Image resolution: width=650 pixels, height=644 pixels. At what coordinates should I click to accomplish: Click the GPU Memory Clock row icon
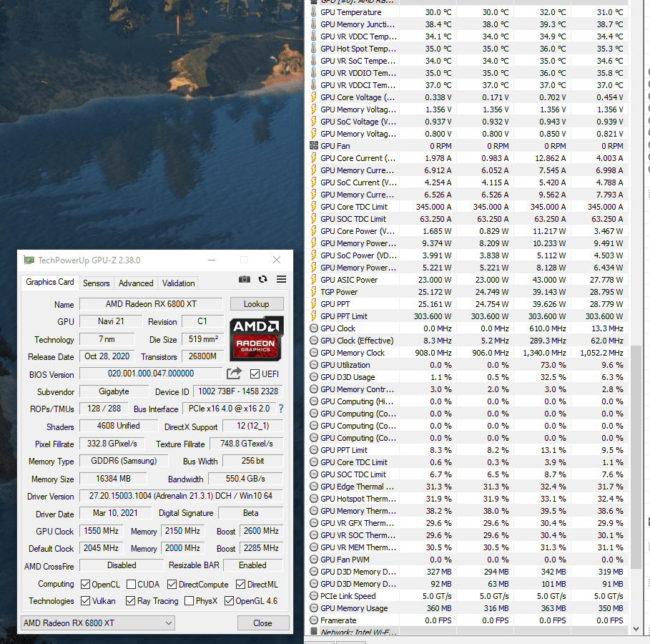point(314,353)
